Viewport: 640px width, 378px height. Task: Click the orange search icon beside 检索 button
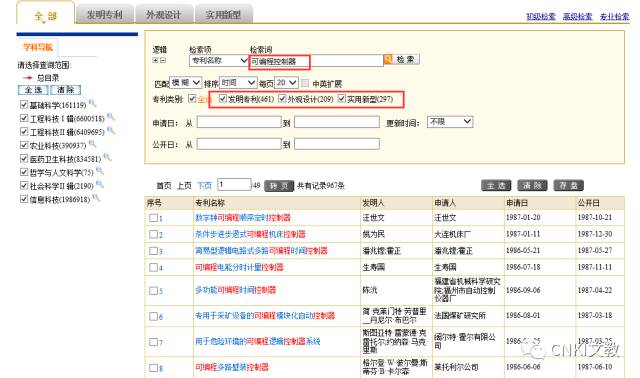[x=388, y=60]
